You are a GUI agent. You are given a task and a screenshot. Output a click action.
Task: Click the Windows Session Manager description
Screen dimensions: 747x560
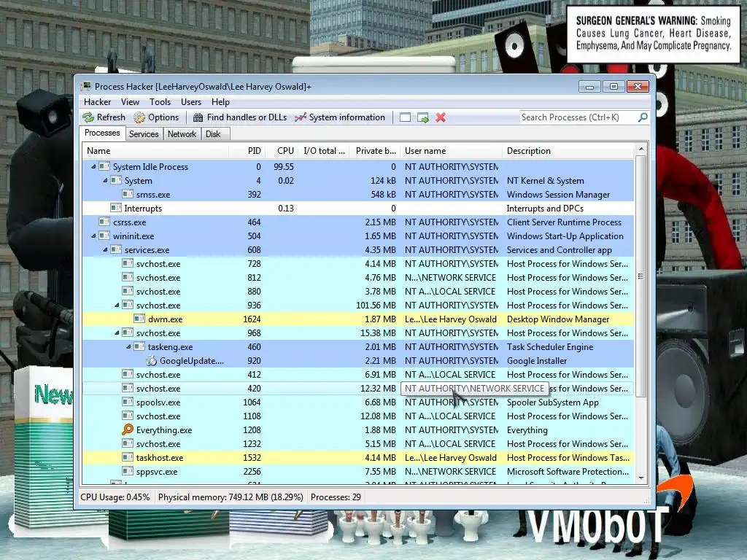pyautogui.click(x=558, y=194)
